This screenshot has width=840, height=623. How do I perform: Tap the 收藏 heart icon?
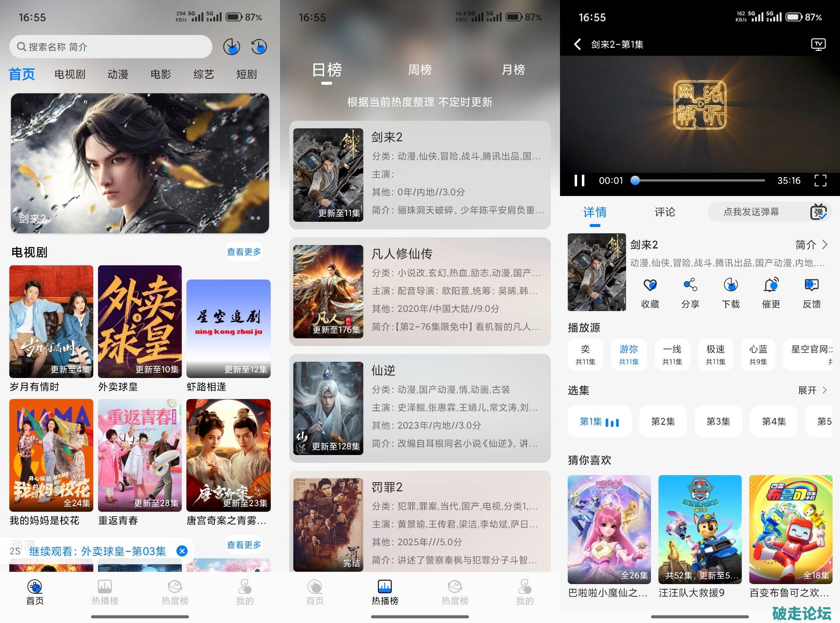[x=650, y=285]
